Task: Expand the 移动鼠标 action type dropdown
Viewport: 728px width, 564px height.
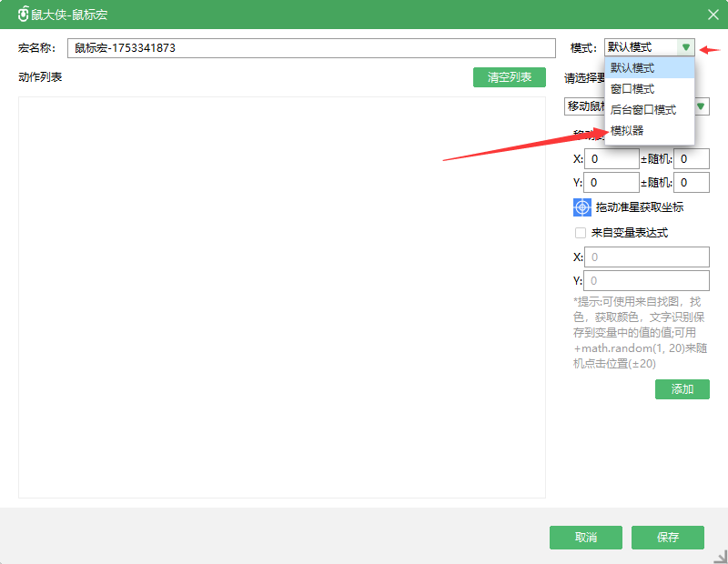Action: (702, 106)
